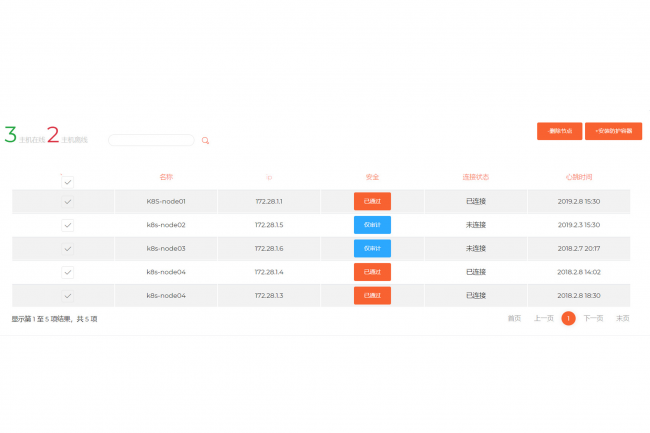Go to 首页 first page link
The height and width of the screenshot is (433, 650).
[x=514, y=319]
